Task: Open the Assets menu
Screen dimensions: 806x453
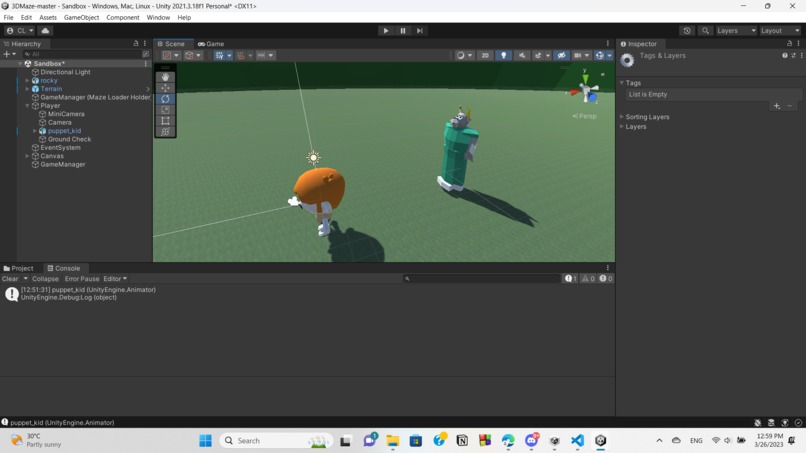Action: coord(48,17)
